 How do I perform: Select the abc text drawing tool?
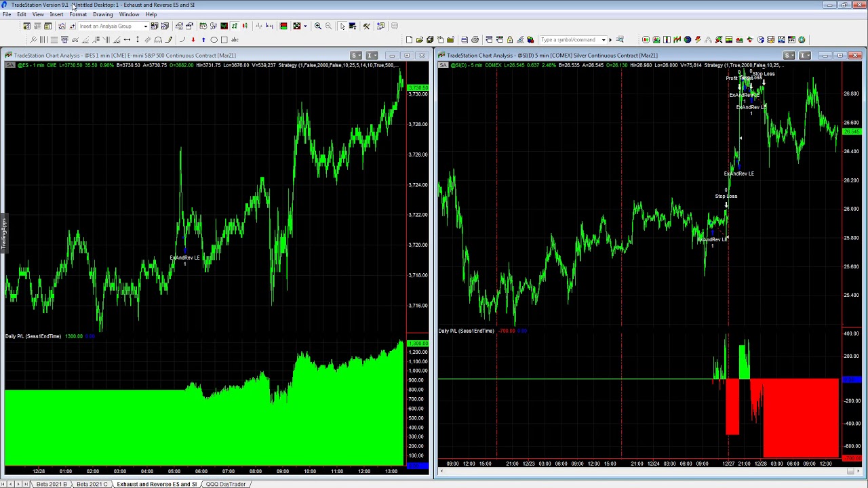(235, 39)
